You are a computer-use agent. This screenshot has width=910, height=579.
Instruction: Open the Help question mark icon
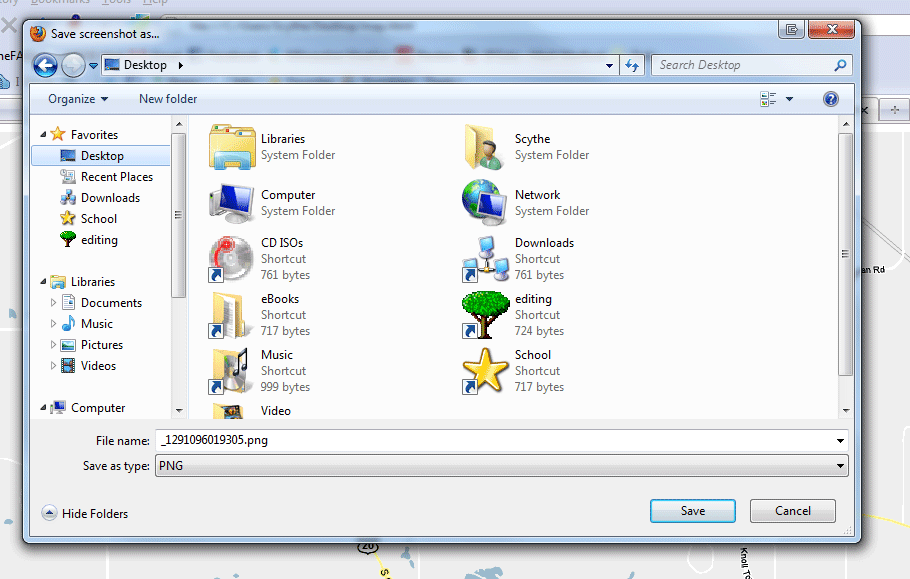830,99
